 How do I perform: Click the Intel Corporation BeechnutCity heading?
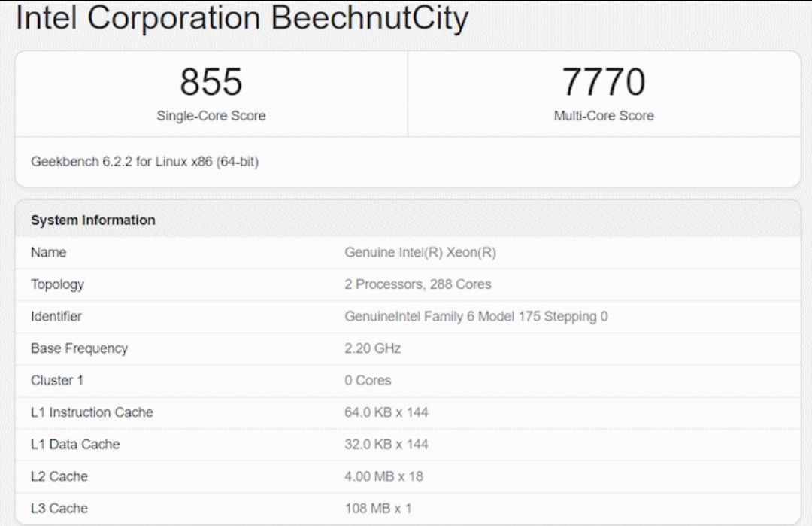(242, 19)
